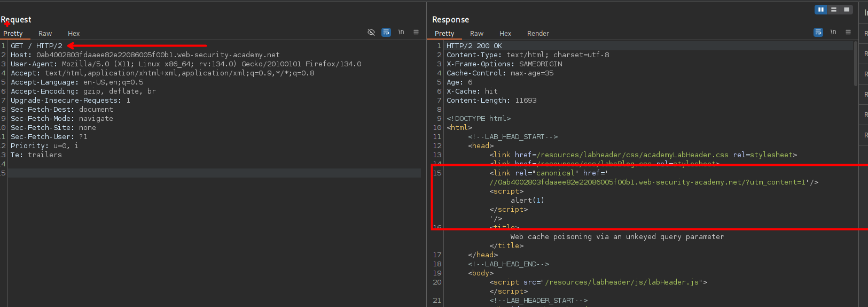868x307 pixels.
Task: Toggle \n line-break display in Response panel
Action: (x=833, y=32)
